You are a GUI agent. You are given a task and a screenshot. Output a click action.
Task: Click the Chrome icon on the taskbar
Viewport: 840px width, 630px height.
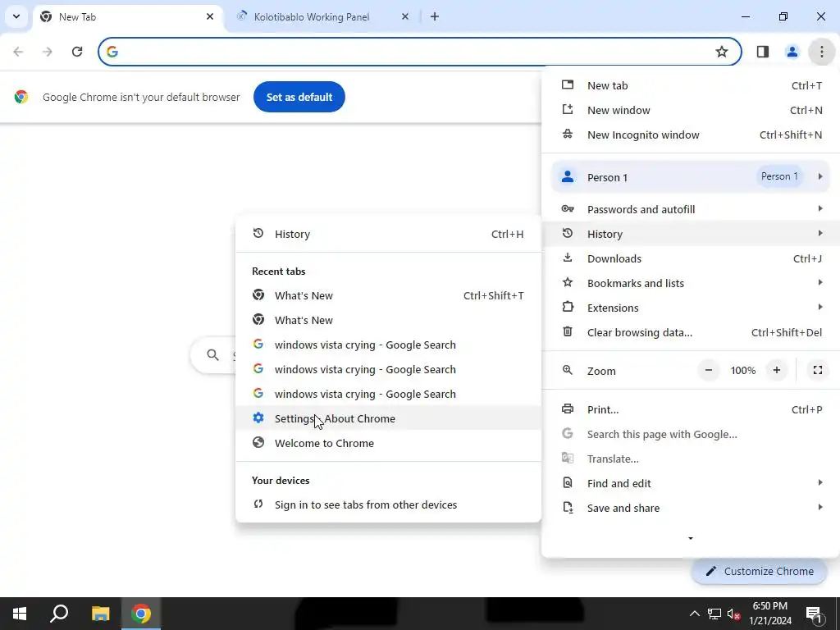coord(141,614)
